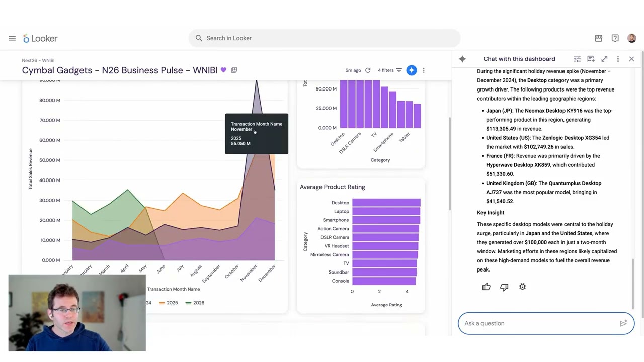The image size is (644, 362).
Task: Click the dashboard vertical scrollbar
Action: pos(449,163)
